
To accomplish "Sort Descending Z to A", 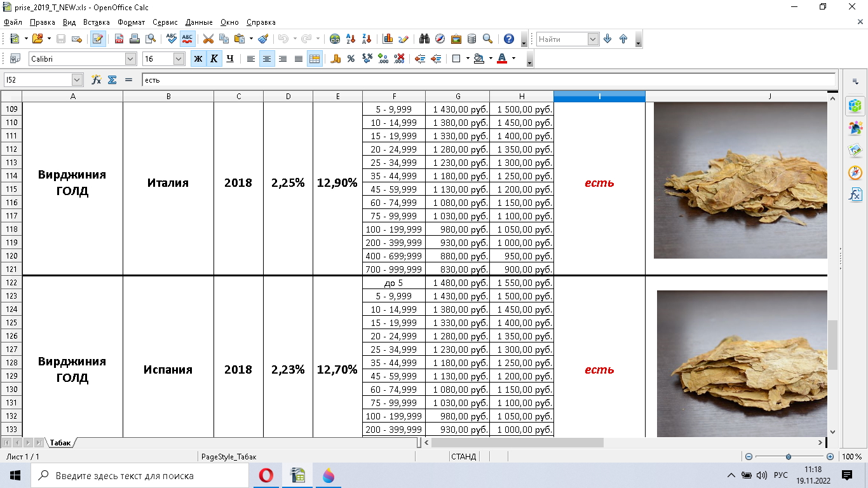I will click(366, 39).
